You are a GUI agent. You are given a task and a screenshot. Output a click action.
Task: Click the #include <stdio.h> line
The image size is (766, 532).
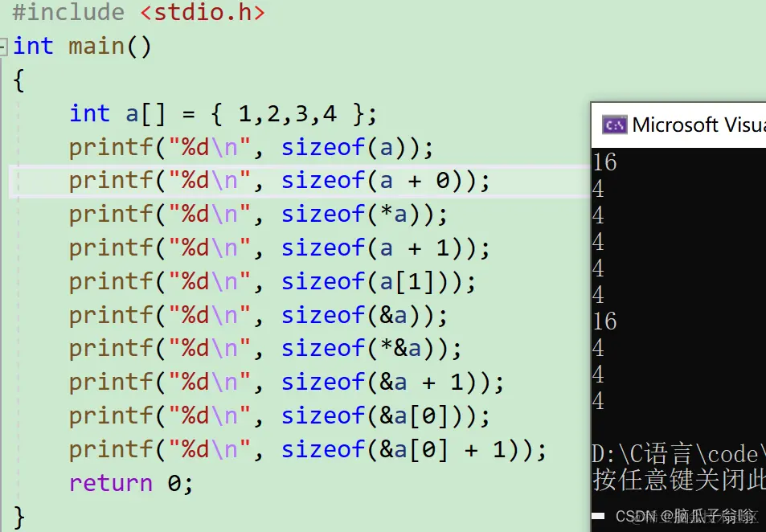coord(138,12)
